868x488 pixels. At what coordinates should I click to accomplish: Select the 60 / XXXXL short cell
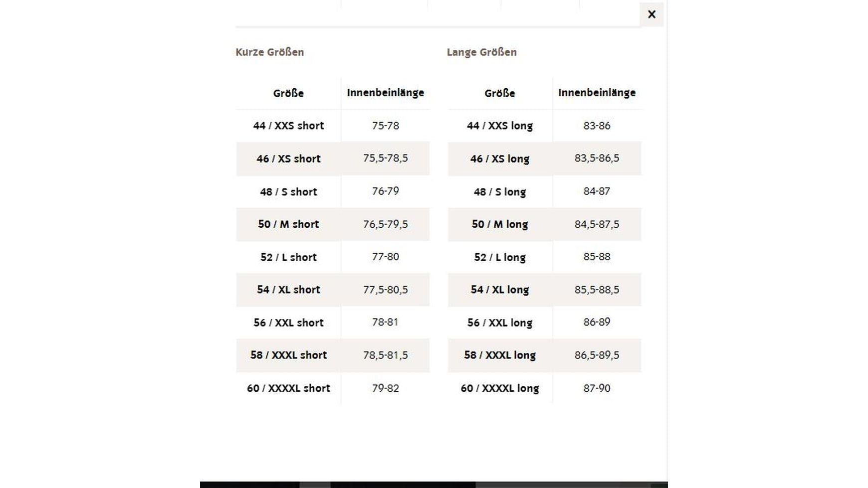tap(288, 388)
